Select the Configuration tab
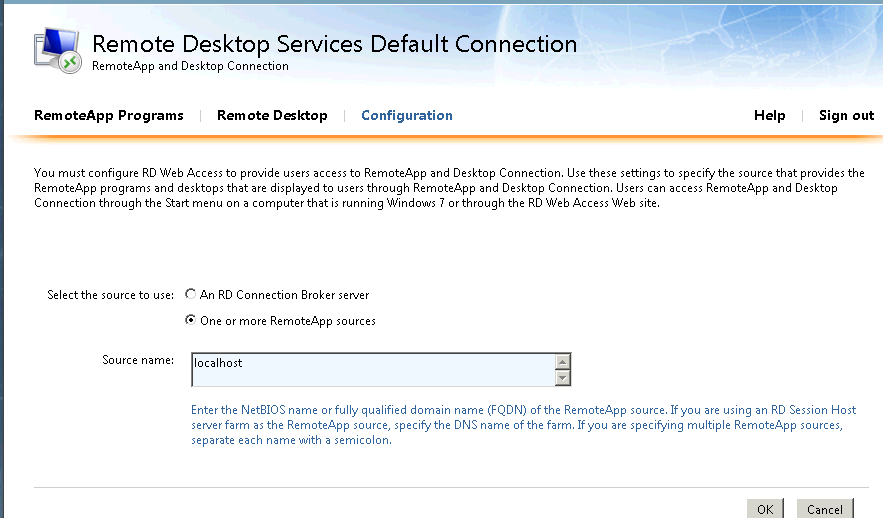The width and height of the screenshot is (883, 518). (407, 116)
